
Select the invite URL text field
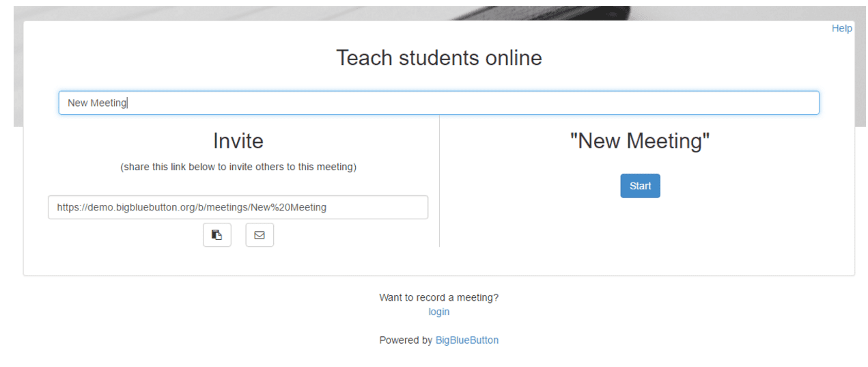coord(238,207)
